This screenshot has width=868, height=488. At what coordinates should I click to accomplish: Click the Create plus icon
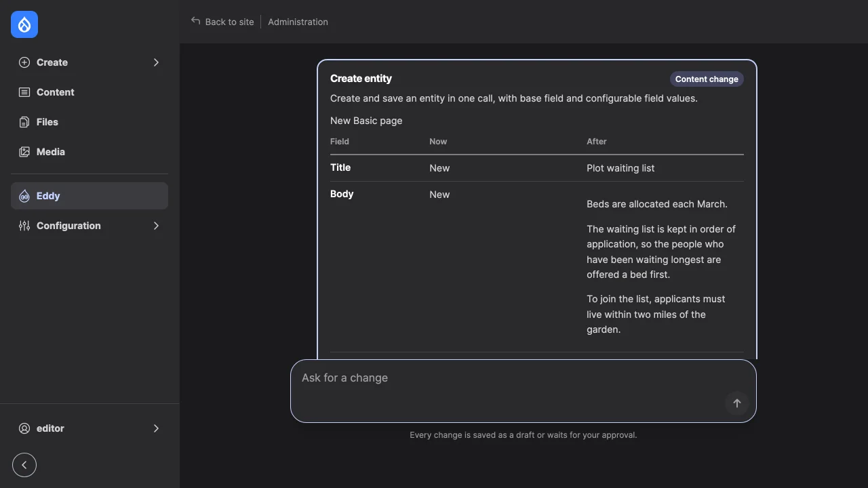tap(24, 62)
